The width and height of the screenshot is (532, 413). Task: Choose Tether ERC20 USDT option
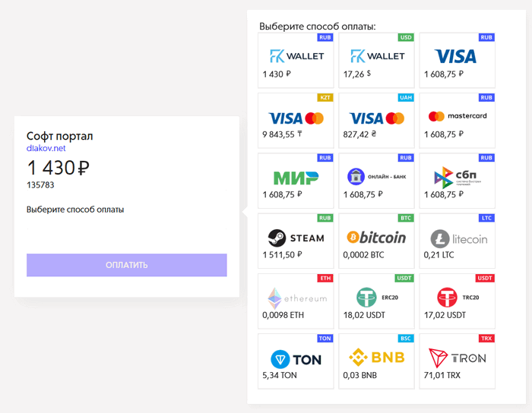(376, 301)
